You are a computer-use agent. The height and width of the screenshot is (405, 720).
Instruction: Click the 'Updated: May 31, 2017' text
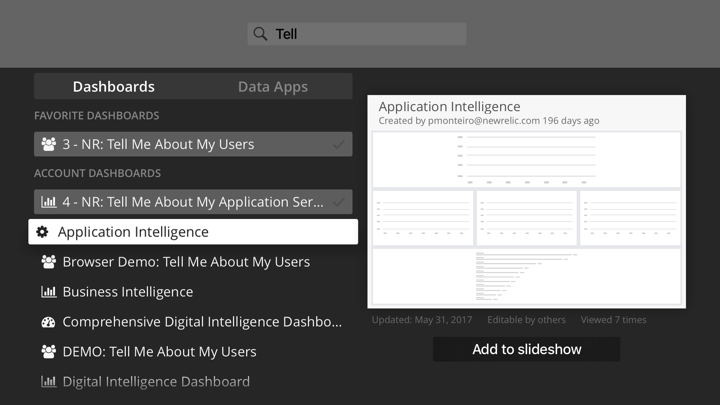click(422, 320)
